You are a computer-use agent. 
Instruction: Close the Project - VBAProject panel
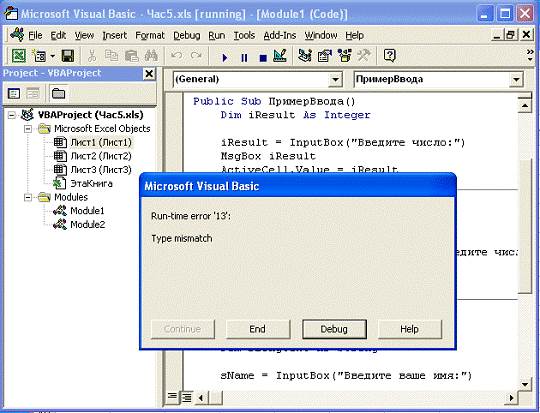tap(149, 74)
